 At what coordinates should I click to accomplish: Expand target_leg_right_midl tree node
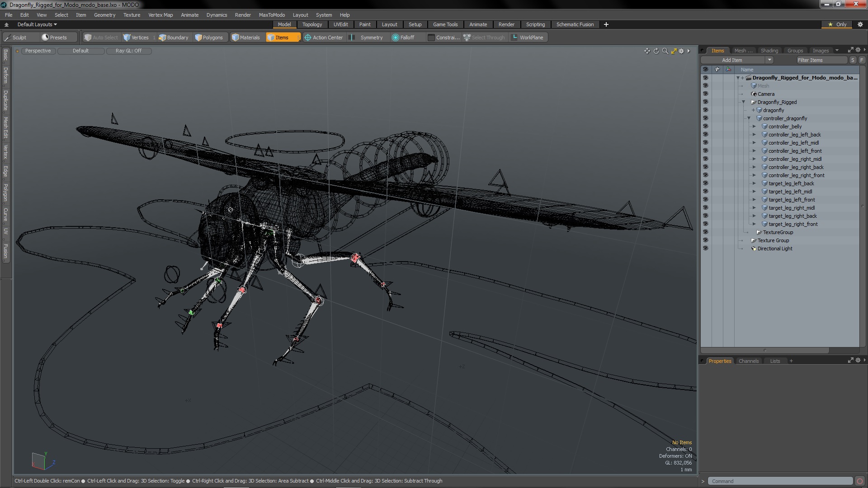coord(754,208)
